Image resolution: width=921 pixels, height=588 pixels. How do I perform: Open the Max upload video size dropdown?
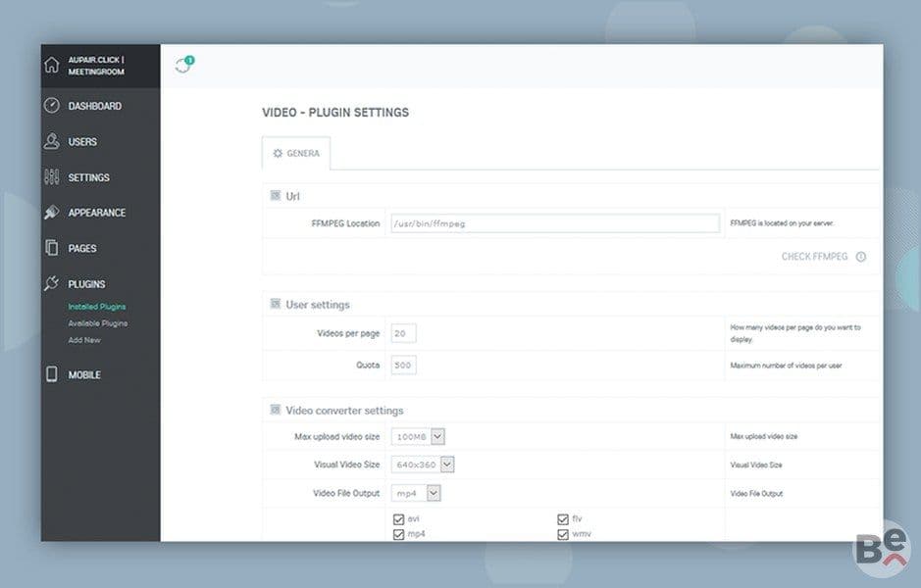pyautogui.click(x=418, y=437)
